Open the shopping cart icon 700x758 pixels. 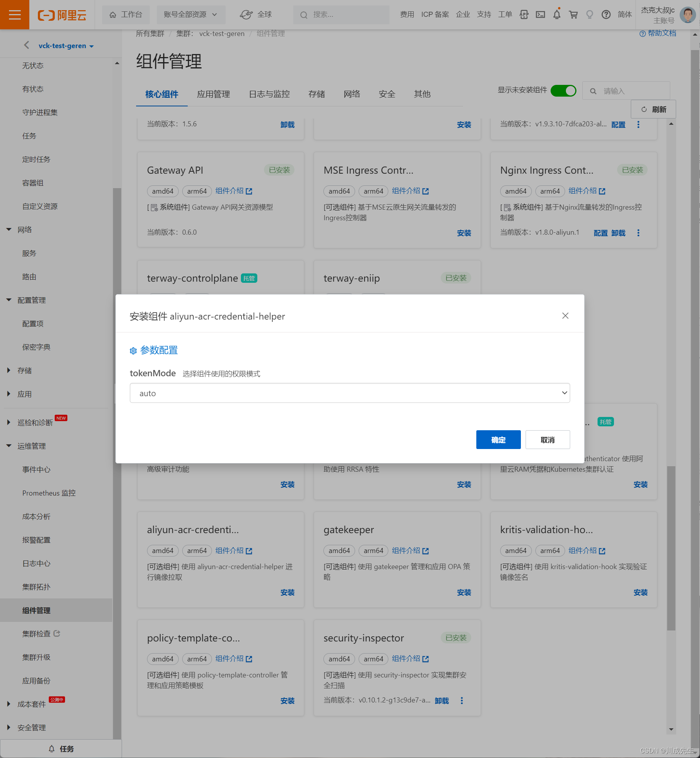click(573, 14)
